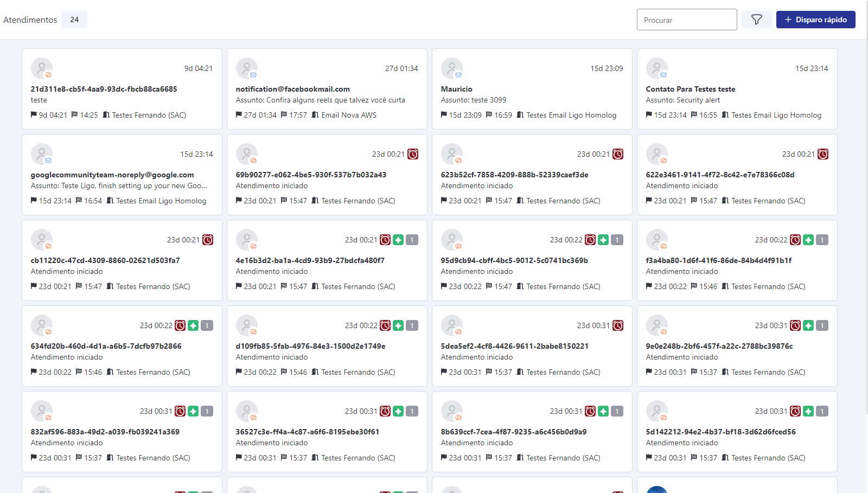Click gray counter badge on f3a4ba80-1d6f card
This screenshot has height=493, width=868.
click(x=822, y=240)
